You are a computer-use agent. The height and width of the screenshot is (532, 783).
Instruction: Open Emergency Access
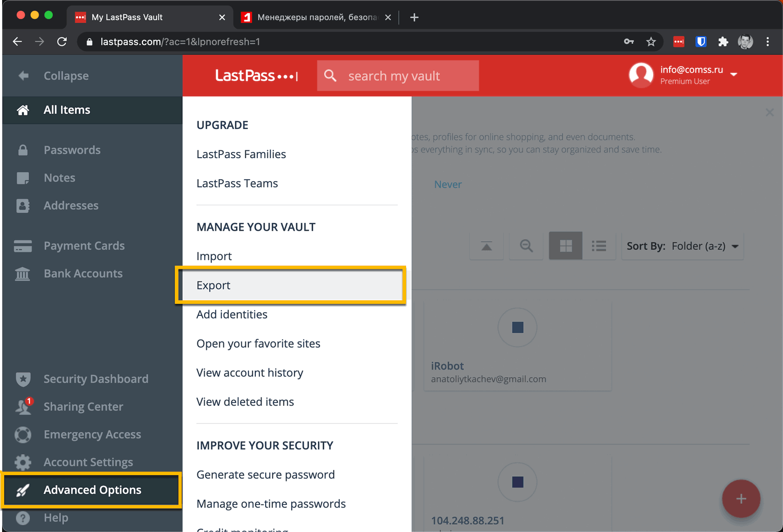point(92,434)
